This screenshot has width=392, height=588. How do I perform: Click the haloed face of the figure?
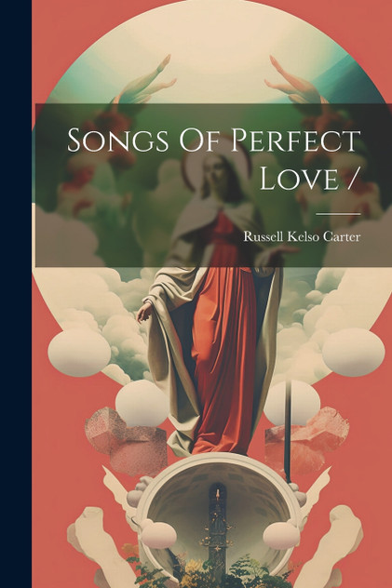click(x=217, y=172)
